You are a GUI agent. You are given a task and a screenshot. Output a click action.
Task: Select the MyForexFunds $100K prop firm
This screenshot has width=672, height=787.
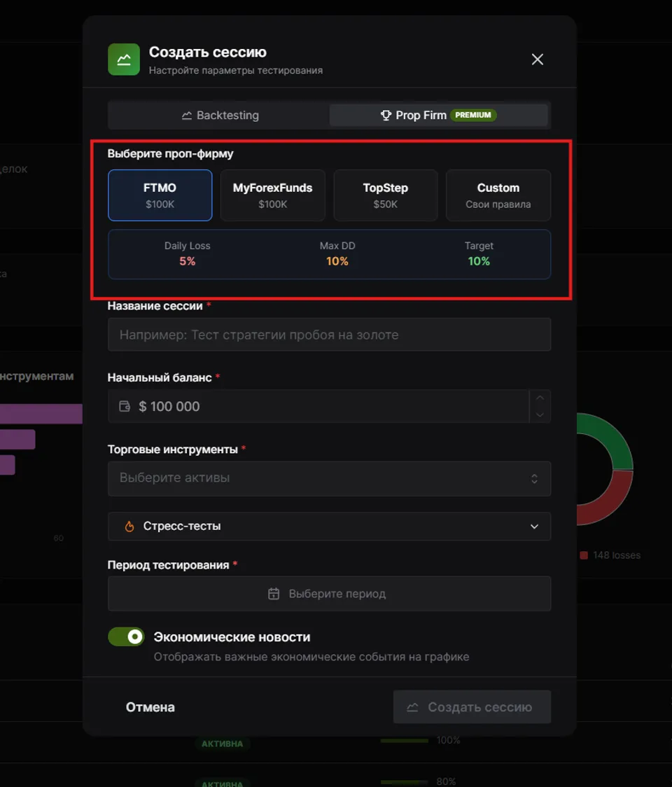tap(272, 195)
